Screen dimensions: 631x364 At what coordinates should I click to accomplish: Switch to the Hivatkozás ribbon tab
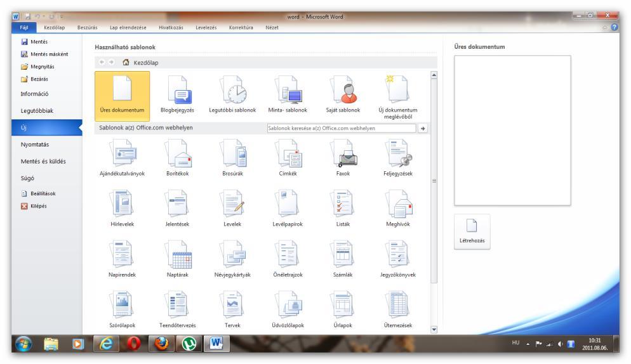[171, 27]
